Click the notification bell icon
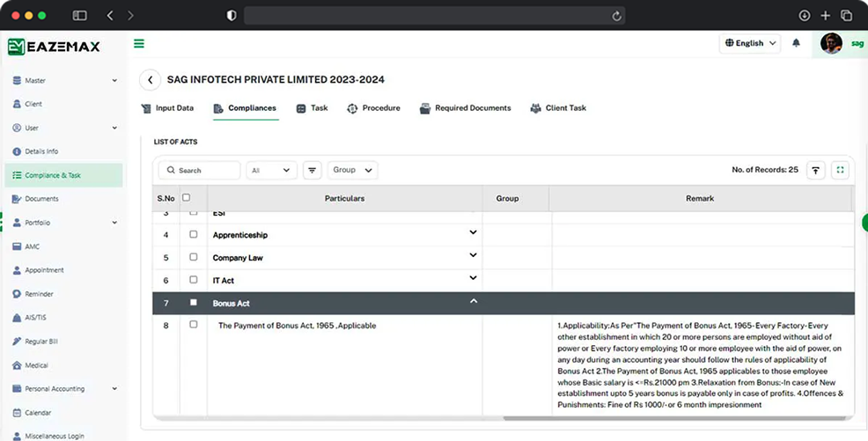The image size is (868, 441). coord(796,42)
